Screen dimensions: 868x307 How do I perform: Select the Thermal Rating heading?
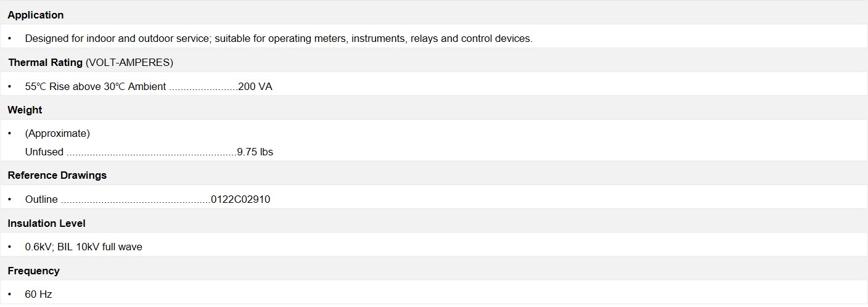point(45,62)
